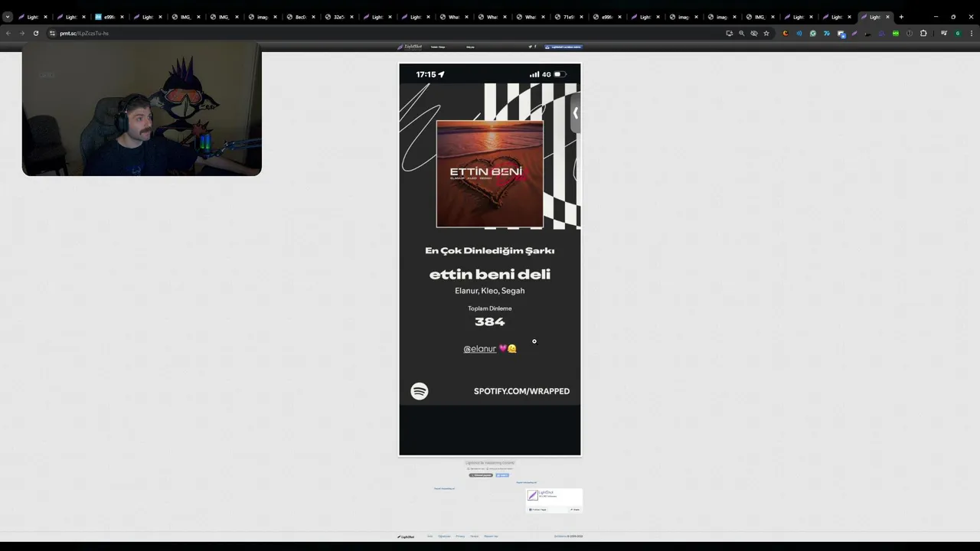
Task: Click Share in the Lightshot Facebook widget
Action: coord(575,510)
